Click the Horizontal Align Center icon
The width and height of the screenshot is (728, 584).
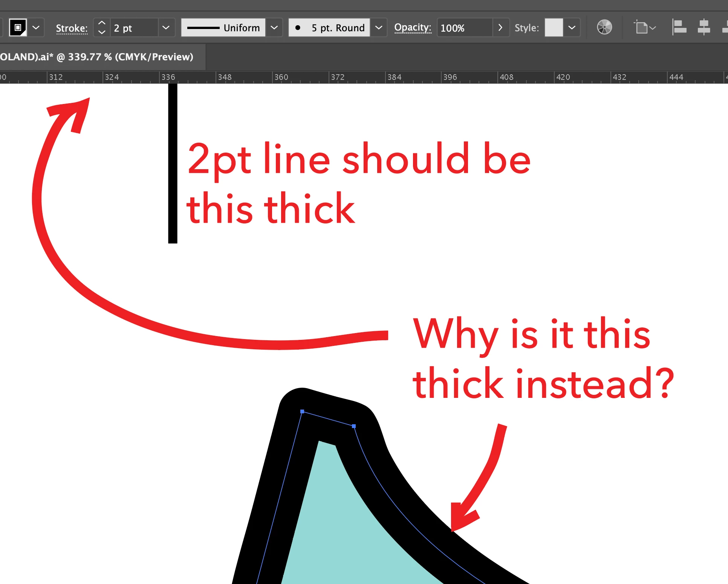[x=704, y=28]
